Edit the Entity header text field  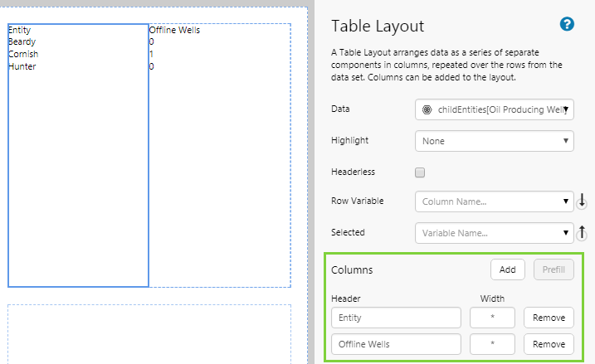pos(396,318)
